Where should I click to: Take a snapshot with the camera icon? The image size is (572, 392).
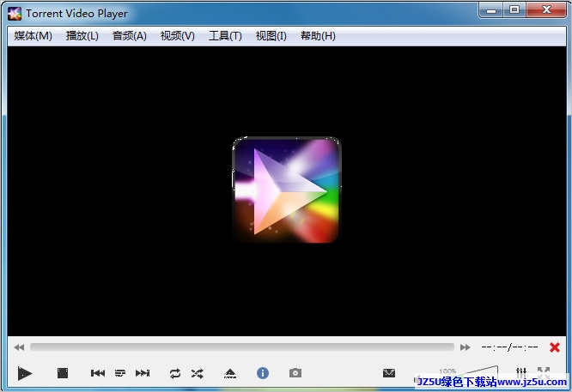[x=295, y=373]
